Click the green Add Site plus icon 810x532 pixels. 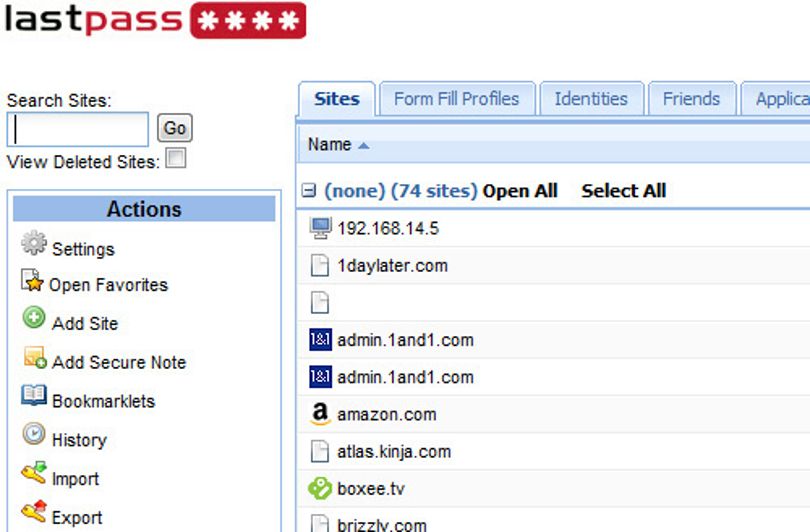[34, 318]
